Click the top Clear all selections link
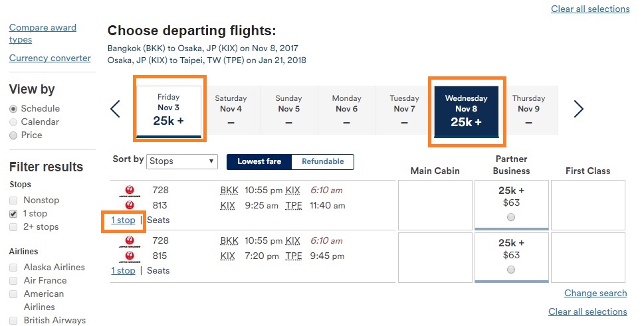 (x=590, y=9)
